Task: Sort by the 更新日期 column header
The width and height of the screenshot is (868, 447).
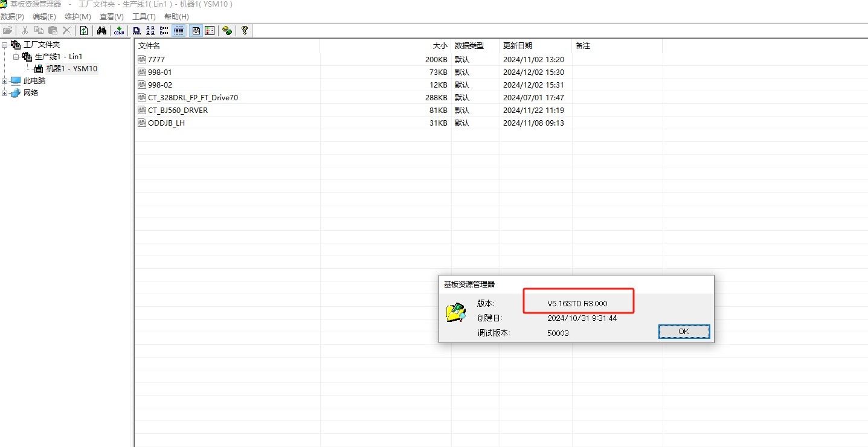Action: (518, 46)
